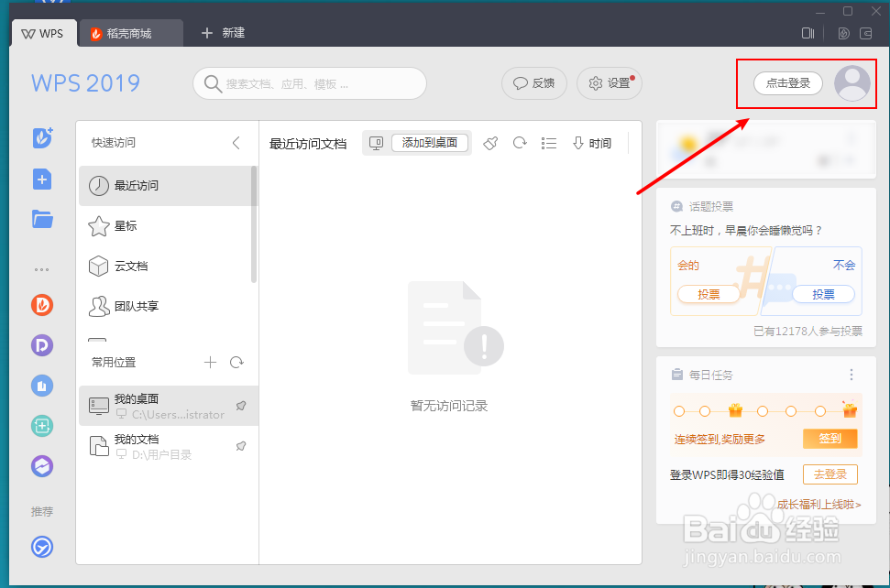Open the new Docer document sidebar icon
The height and width of the screenshot is (588, 890).
[42, 137]
